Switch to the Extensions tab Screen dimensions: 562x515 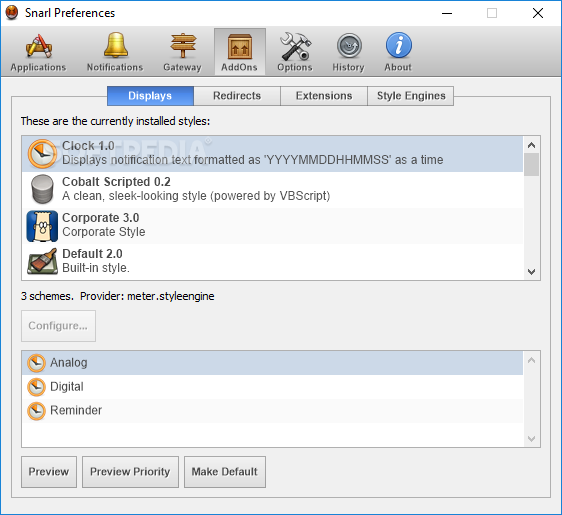pyautogui.click(x=324, y=96)
